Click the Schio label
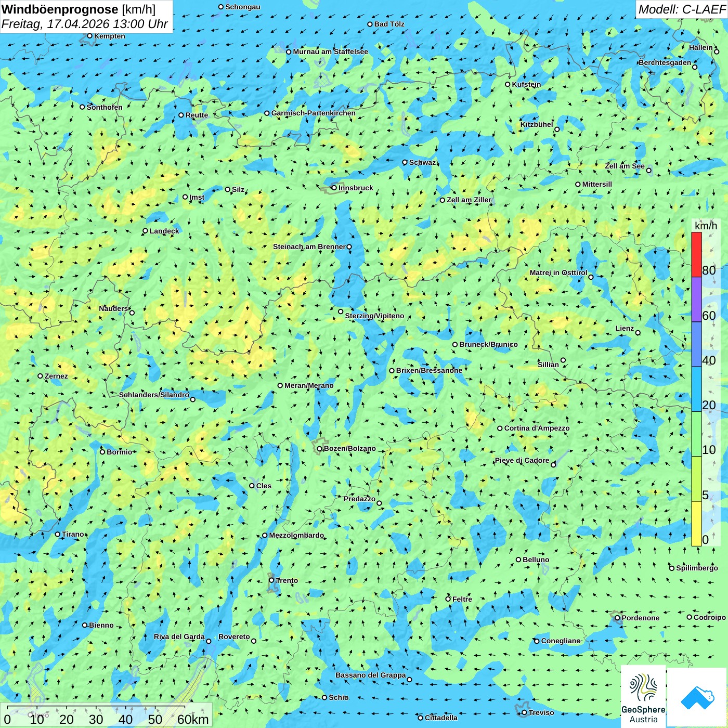The height and width of the screenshot is (728, 728). coord(339,697)
